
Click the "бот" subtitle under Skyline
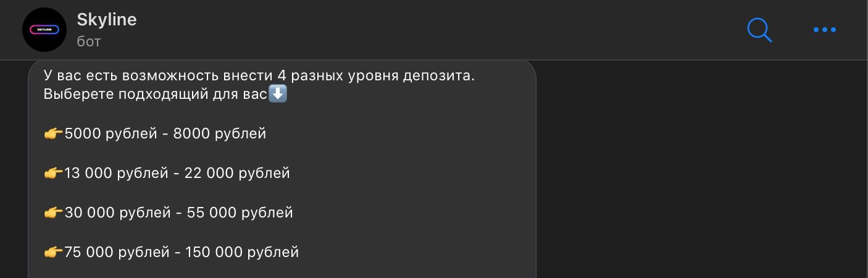coord(88,41)
